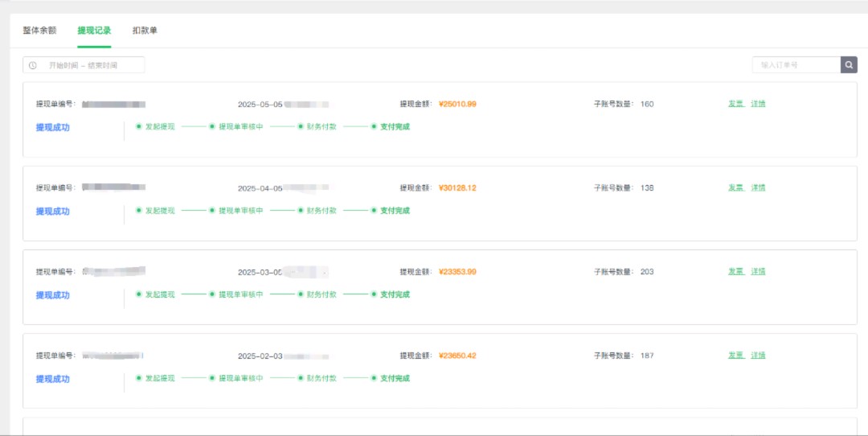Click sub-account count 203
868x436 pixels.
pos(646,272)
